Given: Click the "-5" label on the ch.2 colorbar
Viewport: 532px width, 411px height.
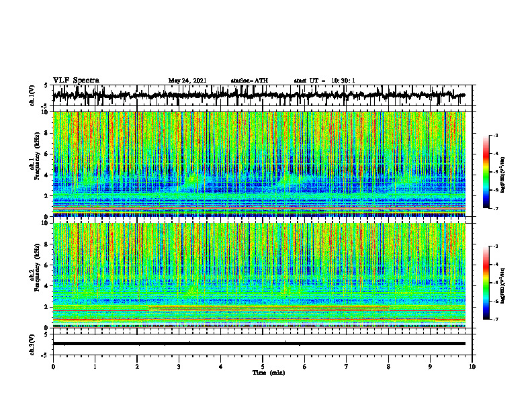Looking at the screenshot, I should click(x=495, y=283).
